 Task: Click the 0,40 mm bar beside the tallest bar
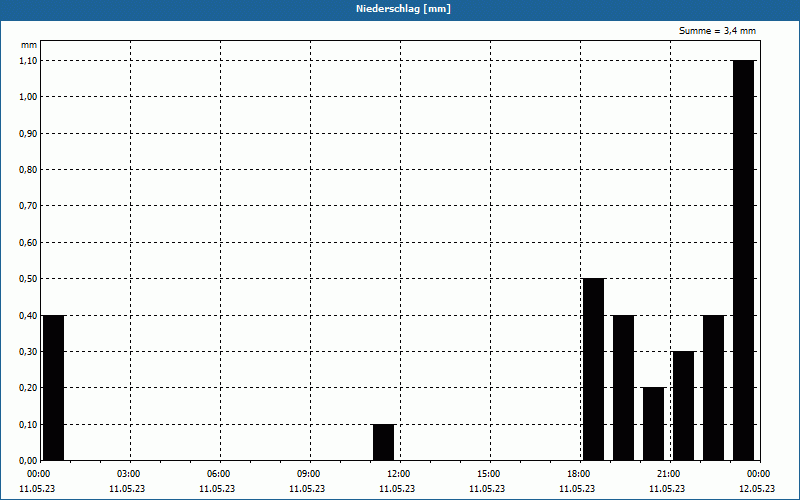[x=713, y=388]
